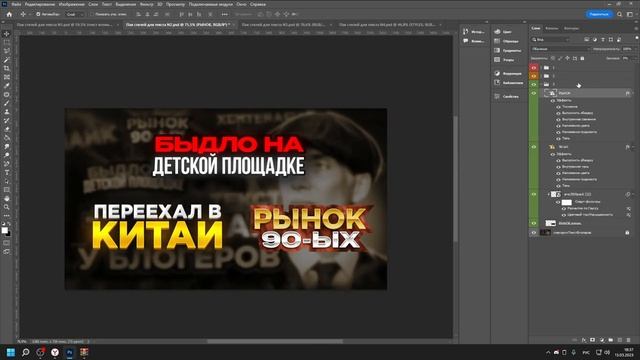Toggle visibility of green layer group 3
The image size is (640, 360).
click(533, 84)
